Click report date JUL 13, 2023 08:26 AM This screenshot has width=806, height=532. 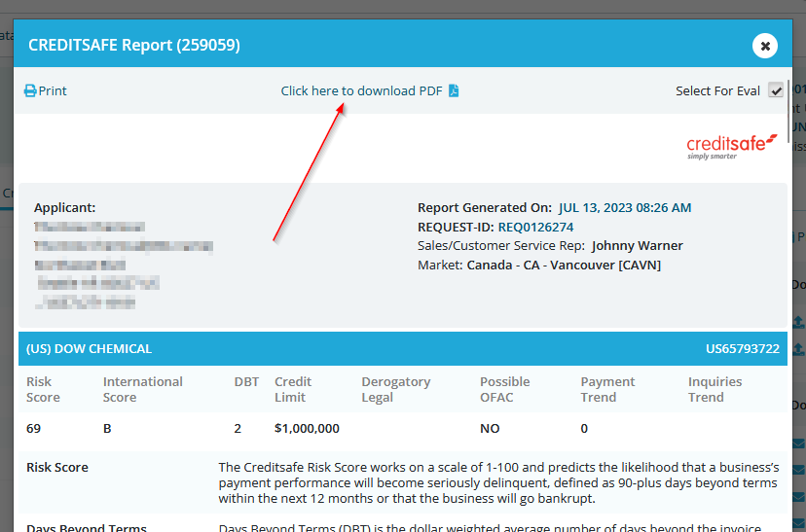625,207
